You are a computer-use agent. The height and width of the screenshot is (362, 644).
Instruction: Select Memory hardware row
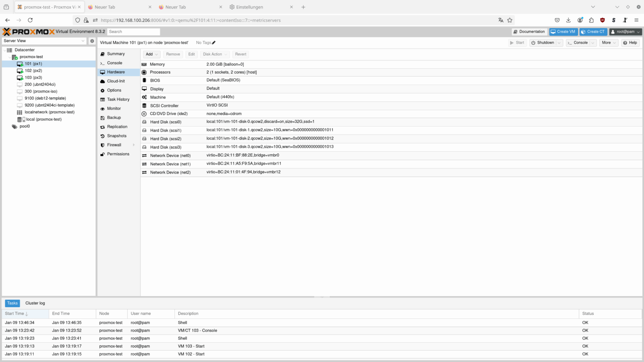pos(391,65)
